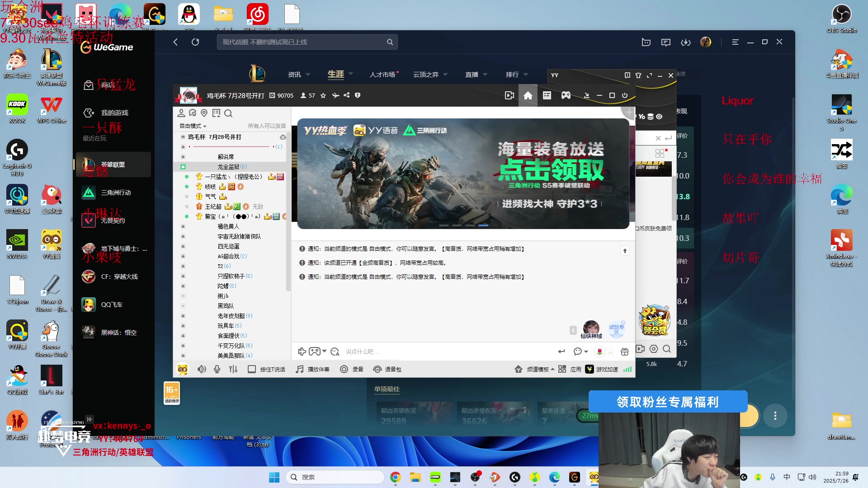Select CF: 穿越火线 in sidebar
This screenshot has height=488, width=868.
113,277
